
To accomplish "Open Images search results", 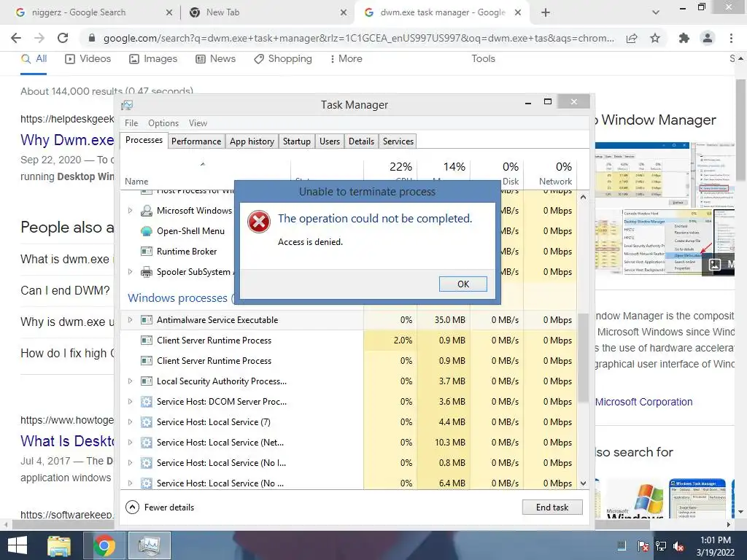I will (x=153, y=58).
